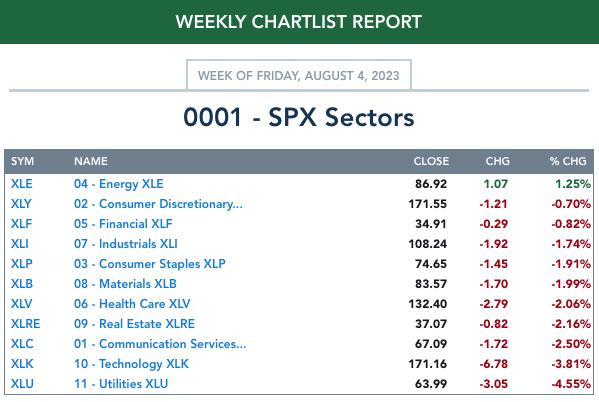Click the NAME column header
The width and height of the screenshot is (599, 402).
tap(91, 161)
